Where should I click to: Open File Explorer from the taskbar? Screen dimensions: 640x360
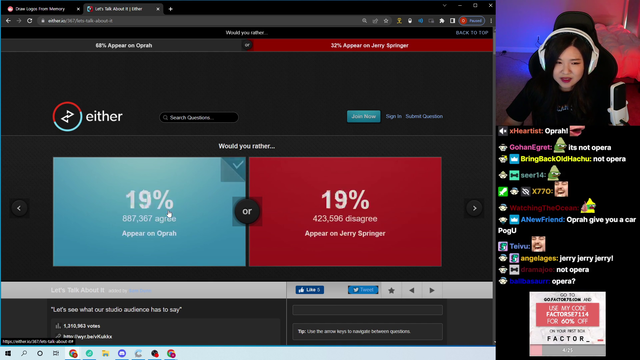(105, 353)
